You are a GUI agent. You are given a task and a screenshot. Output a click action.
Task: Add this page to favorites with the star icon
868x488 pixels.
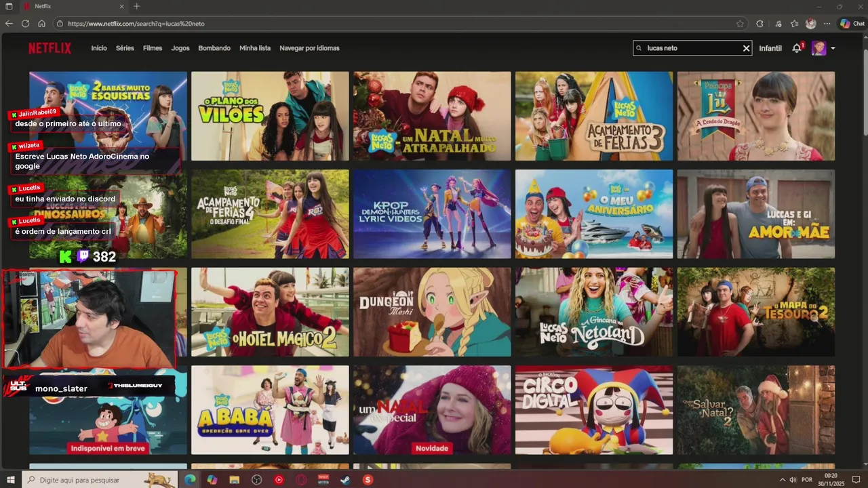coord(740,23)
